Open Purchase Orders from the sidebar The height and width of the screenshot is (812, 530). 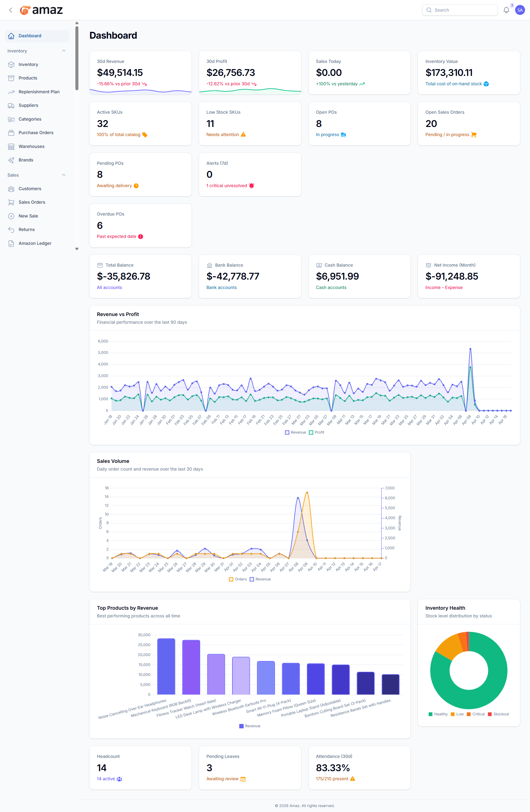pyautogui.click(x=36, y=133)
